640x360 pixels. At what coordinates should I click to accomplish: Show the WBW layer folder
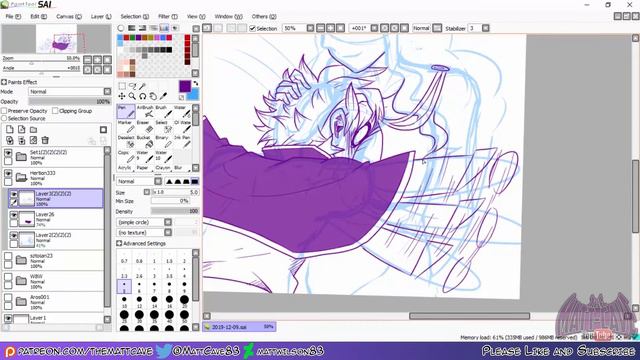8,277
